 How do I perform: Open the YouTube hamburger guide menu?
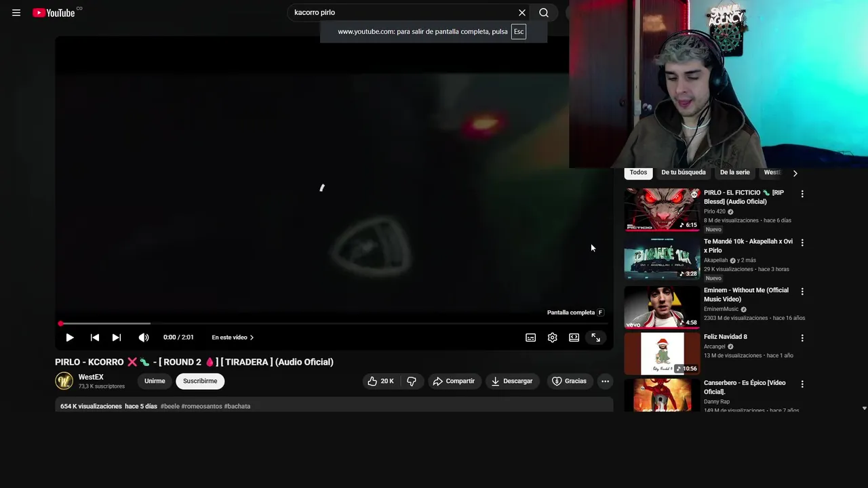coord(16,13)
